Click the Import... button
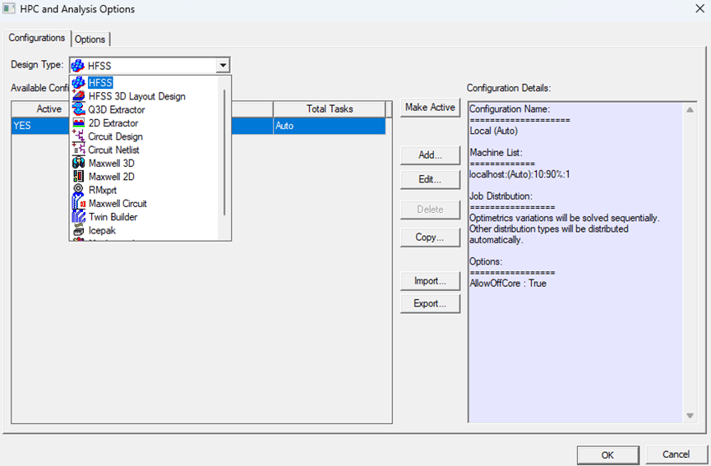The height and width of the screenshot is (466, 711). click(430, 281)
